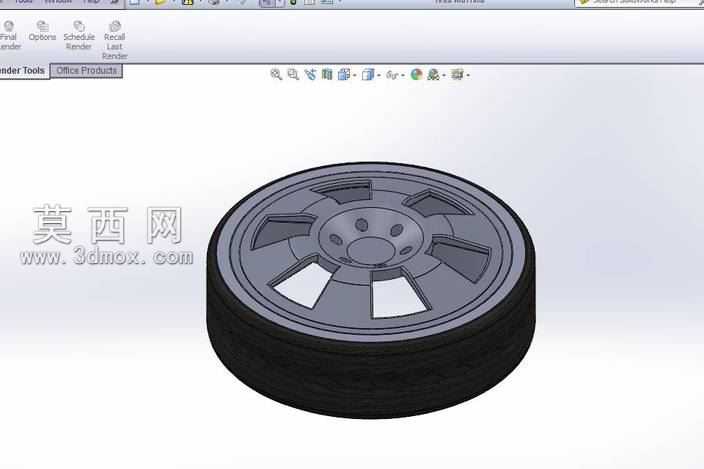The width and height of the screenshot is (704, 469).
Task: Open render Options
Action: point(42,31)
